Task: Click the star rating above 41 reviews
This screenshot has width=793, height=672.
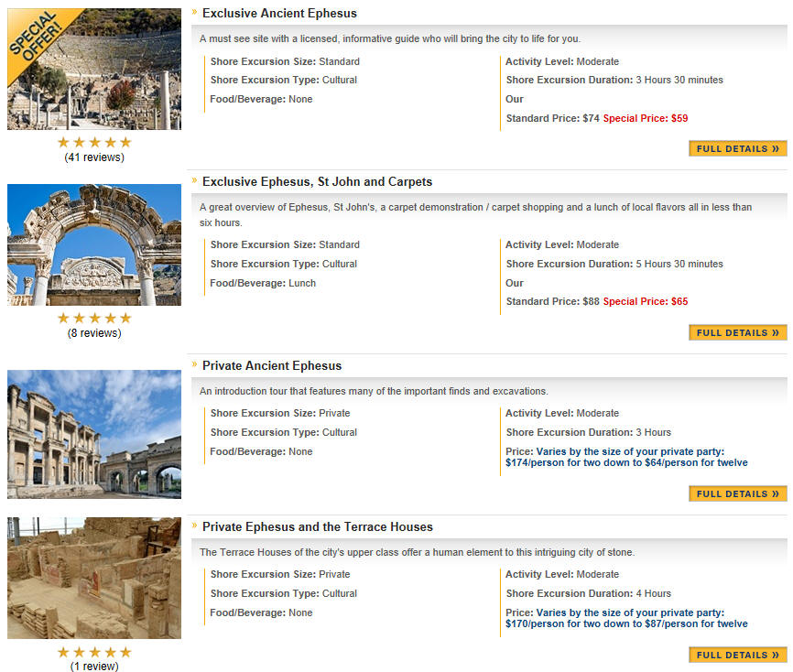Action: [94, 143]
